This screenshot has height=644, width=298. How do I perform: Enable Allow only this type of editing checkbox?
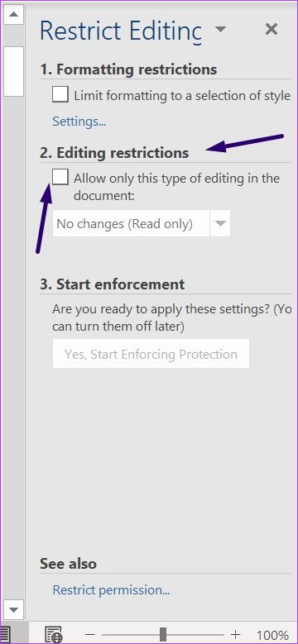(x=60, y=178)
